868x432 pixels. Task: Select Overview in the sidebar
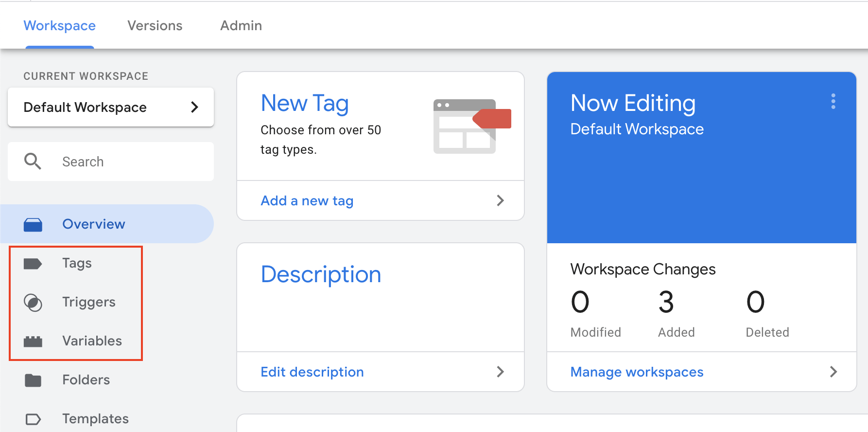(107, 224)
